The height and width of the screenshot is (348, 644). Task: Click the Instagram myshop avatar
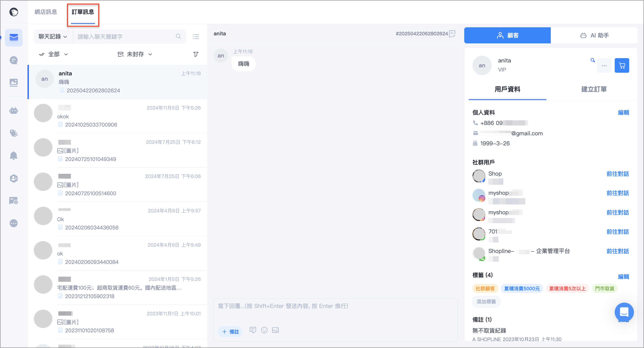[x=479, y=195]
